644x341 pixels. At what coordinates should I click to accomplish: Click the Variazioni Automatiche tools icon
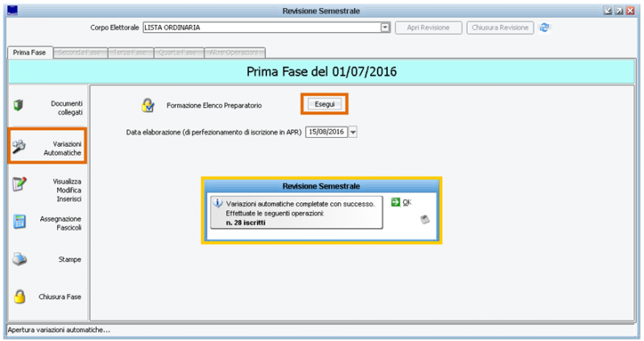coord(19,146)
